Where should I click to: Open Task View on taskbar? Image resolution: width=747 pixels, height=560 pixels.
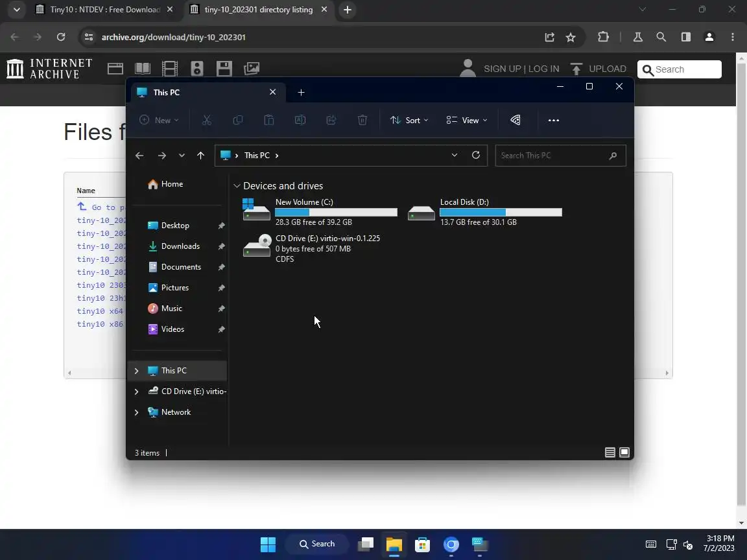366,544
